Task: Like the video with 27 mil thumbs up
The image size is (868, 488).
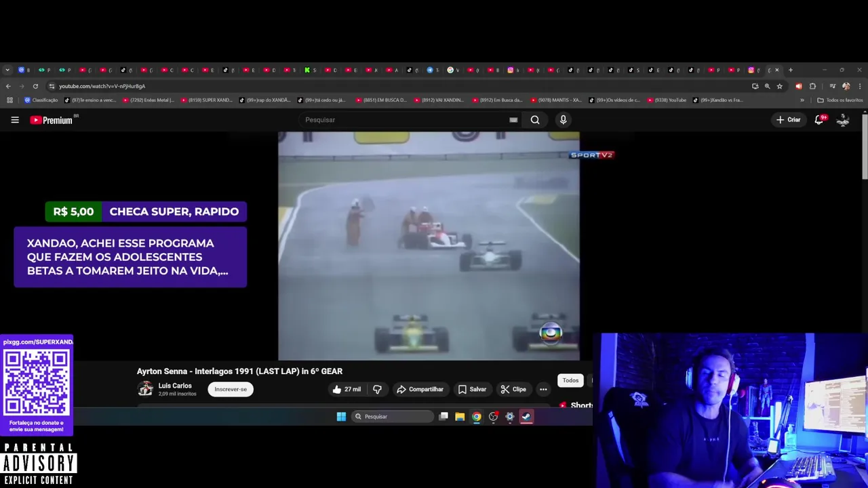Action: (x=347, y=389)
